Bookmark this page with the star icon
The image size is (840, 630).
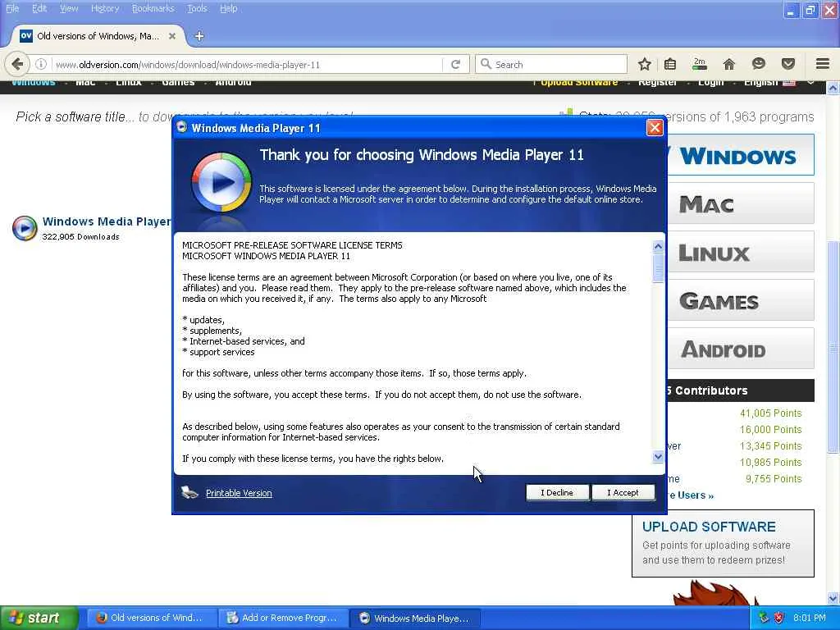tap(645, 64)
